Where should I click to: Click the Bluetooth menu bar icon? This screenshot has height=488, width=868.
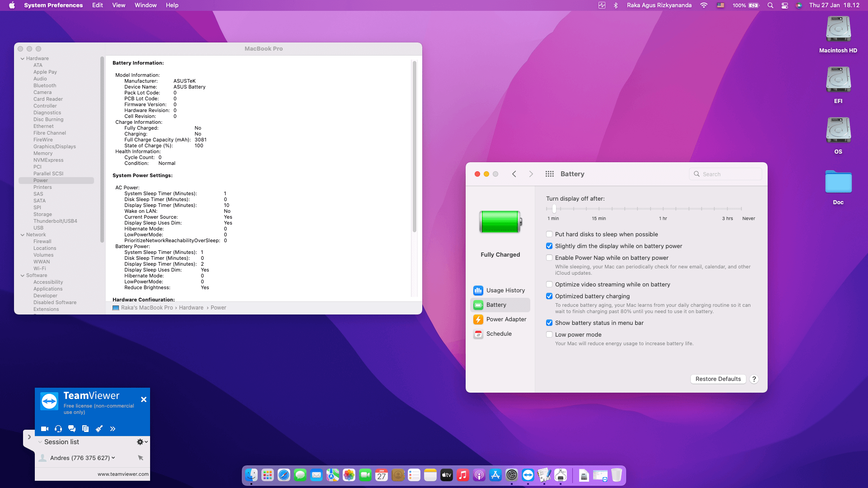pos(615,5)
